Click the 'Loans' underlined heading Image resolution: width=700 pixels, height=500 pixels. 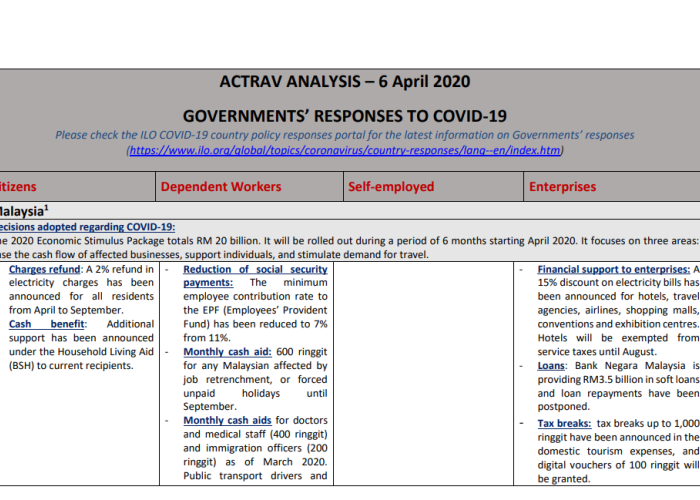pos(551,366)
